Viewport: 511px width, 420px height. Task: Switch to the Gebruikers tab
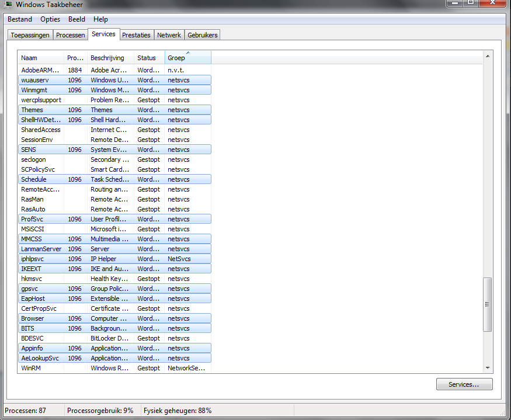click(x=203, y=35)
